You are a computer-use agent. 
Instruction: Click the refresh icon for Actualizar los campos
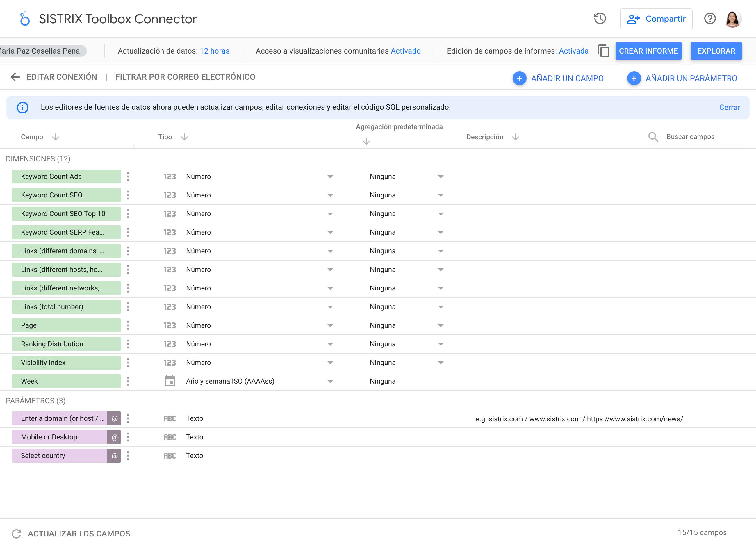point(16,534)
